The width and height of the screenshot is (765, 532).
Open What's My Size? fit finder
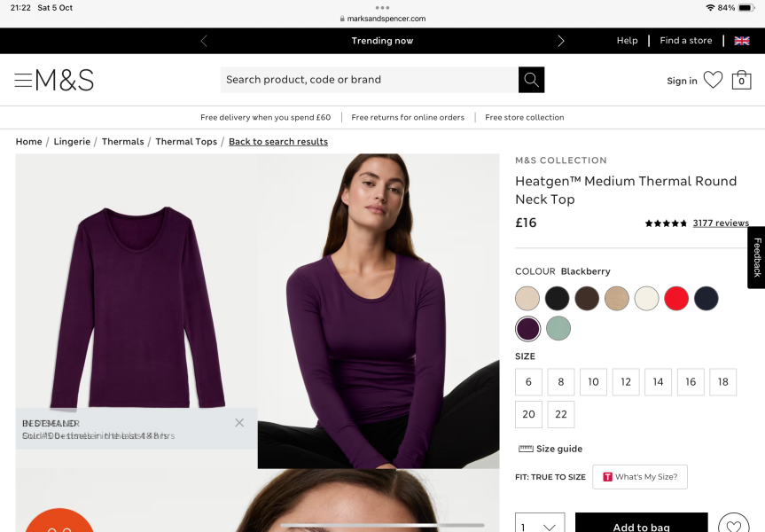pos(639,477)
